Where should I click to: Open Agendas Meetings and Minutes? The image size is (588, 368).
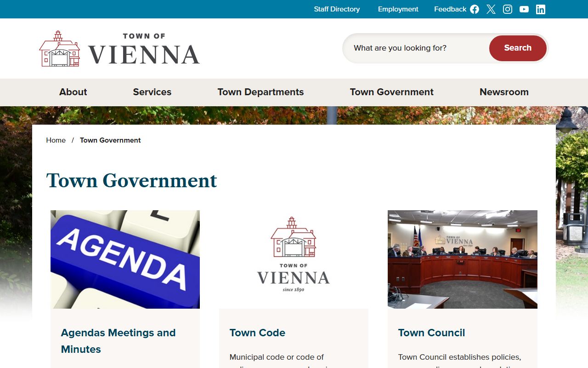coord(118,341)
